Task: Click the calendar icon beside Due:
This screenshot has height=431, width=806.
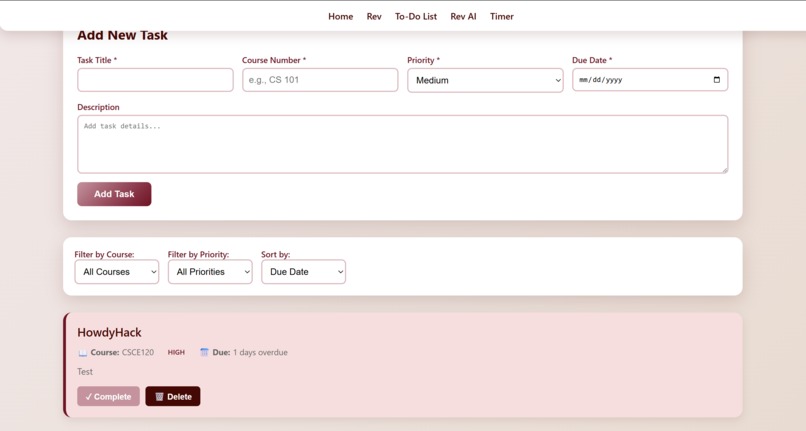Action: [x=204, y=352]
